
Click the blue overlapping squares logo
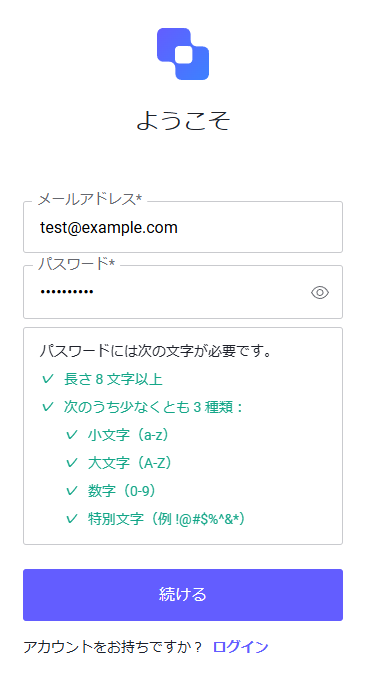pyautogui.click(x=183, y=54)
